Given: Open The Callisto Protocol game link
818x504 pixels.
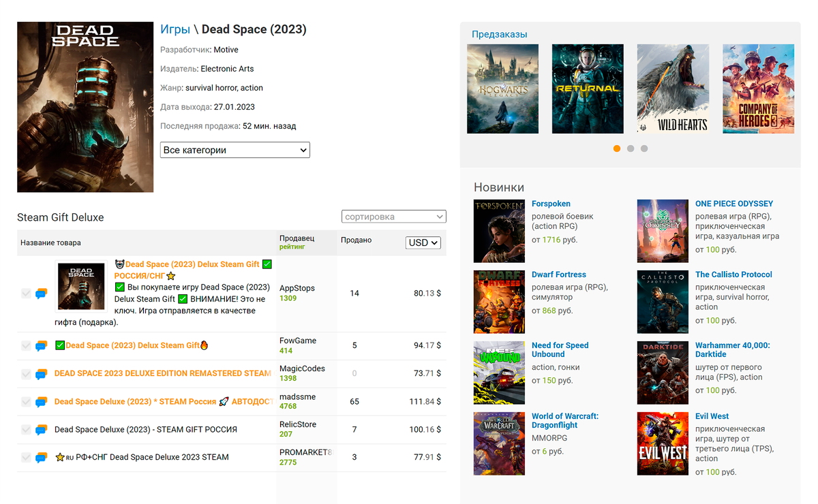Looking at the screenshot, I should tap(733, 274).
